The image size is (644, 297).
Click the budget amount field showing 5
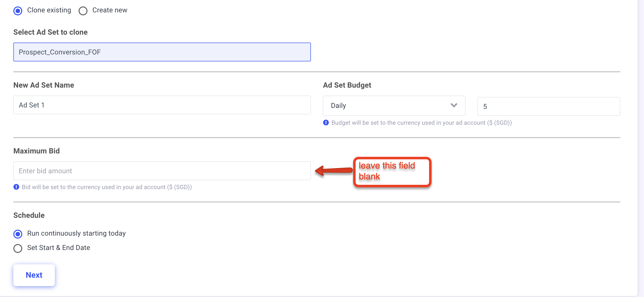[549, 106]
